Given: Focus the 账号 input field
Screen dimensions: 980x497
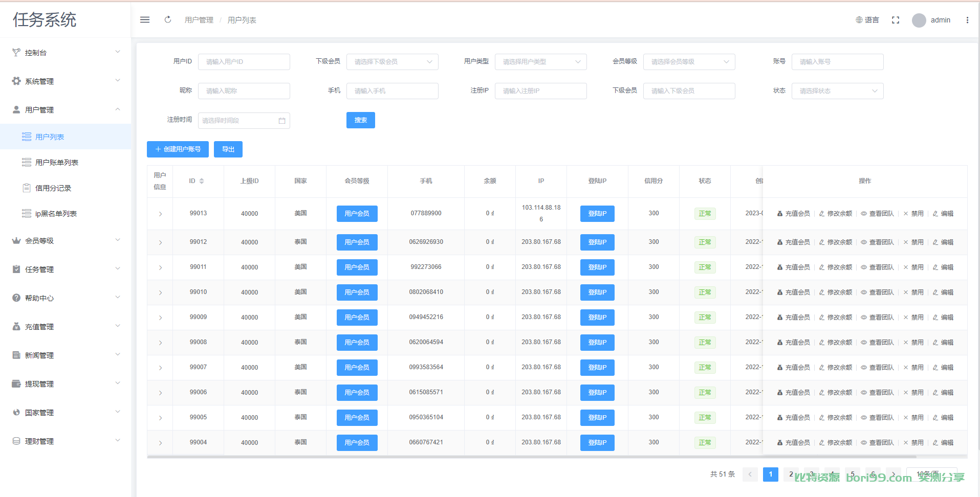Looking at the screenshot, I should pyautogui.click(x=838, y=62).
